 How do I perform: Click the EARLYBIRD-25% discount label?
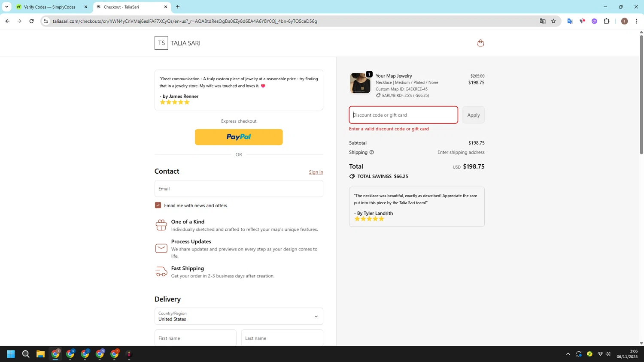(x=405, y=95)
